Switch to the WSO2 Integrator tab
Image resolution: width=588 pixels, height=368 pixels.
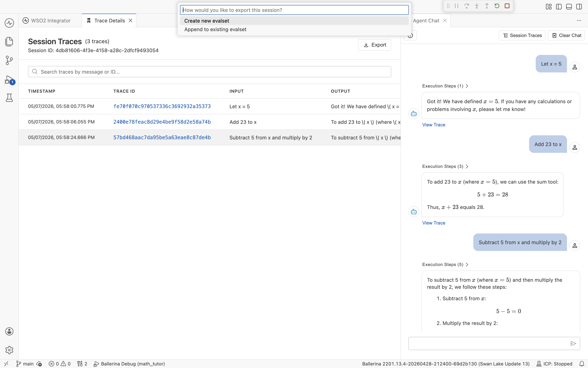click(x=50, y=20)
